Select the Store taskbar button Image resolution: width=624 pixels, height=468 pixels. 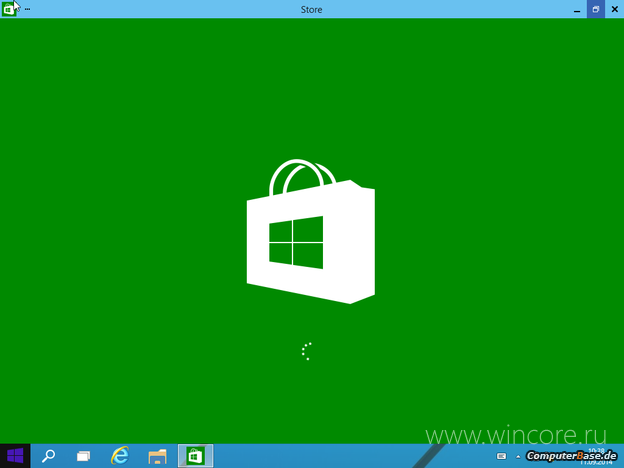click(195, 456)
